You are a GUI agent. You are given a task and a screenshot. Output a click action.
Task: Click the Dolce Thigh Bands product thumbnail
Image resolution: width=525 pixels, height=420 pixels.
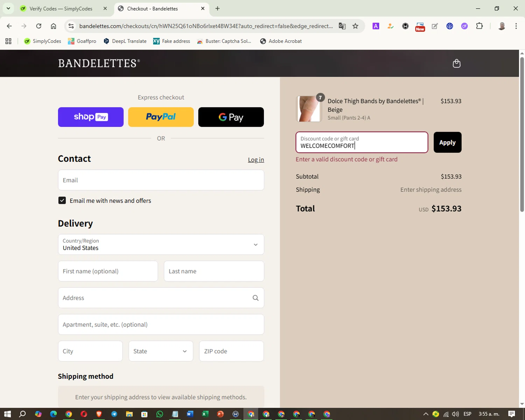309,109
